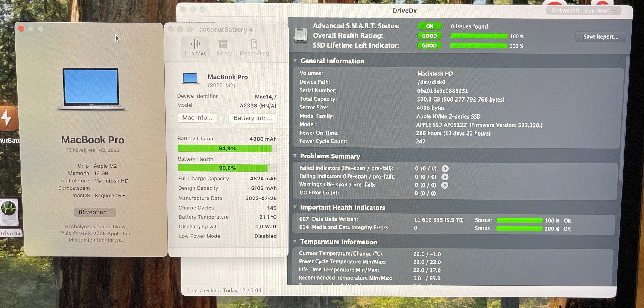This screenshot has width=644, height=308.
Task: Collapse the Temperature Information section
Action: pos(295,242)
